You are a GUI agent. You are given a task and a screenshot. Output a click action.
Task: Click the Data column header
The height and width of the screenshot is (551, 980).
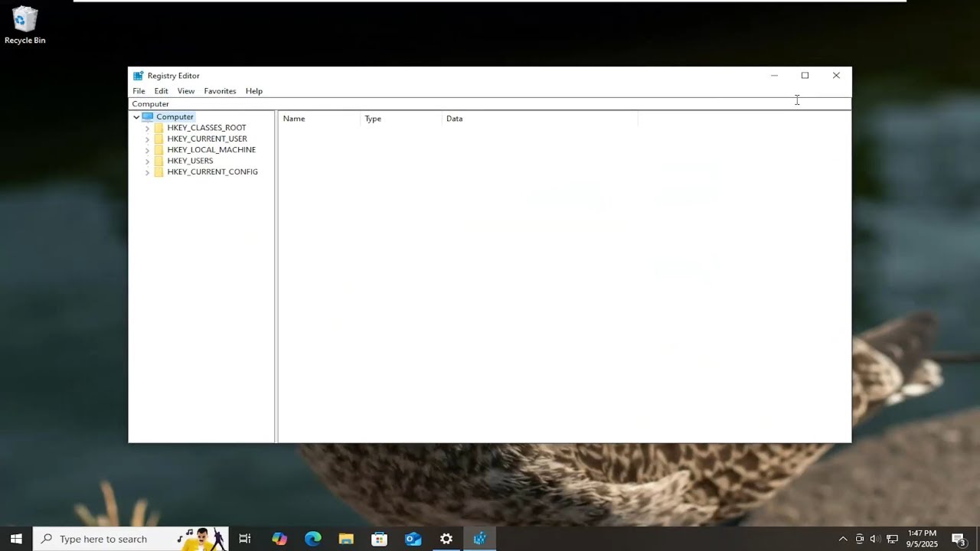click(540, 119)
